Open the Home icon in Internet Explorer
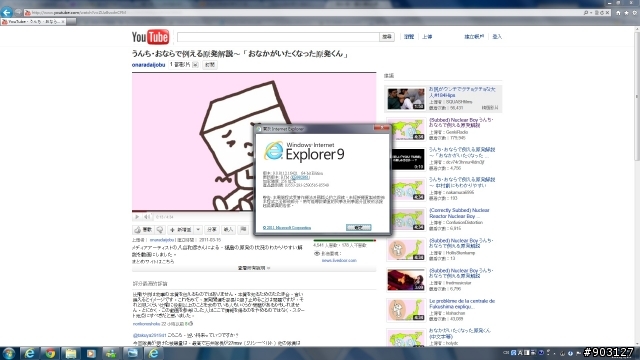 (618, 13)
